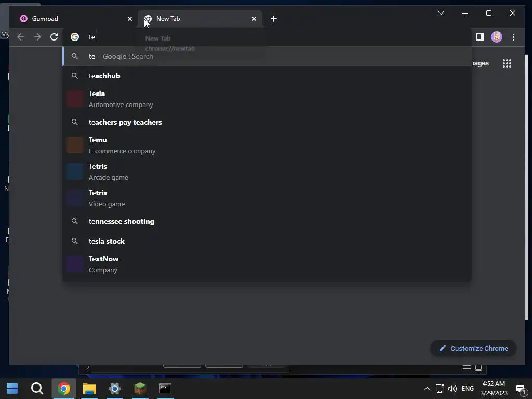This screenshot has height=399, width=532.
Task: Click the TextNow thumbnail image
Action: 75,264
